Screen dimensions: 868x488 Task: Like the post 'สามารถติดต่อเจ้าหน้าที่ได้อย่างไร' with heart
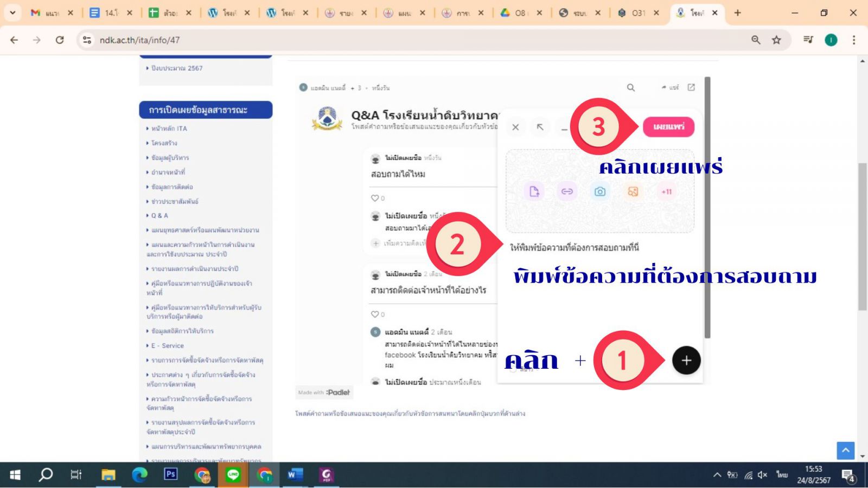click(374, 314)
